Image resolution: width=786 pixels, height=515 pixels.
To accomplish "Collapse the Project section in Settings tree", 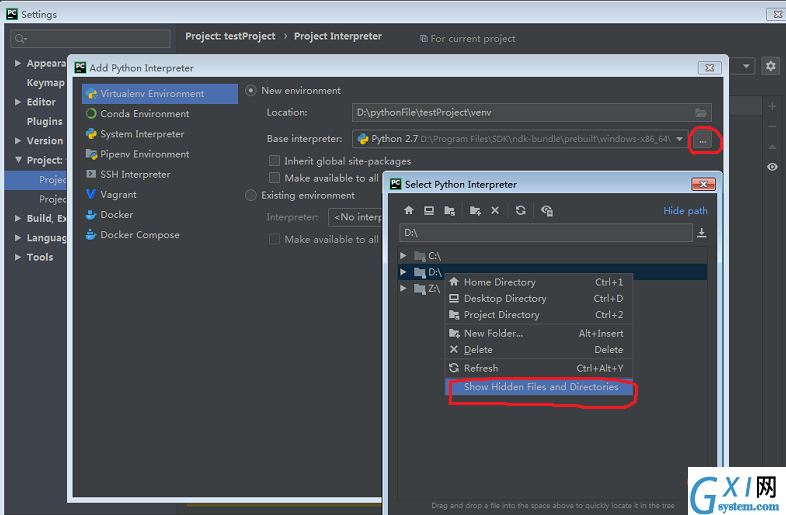I will coord(18,160).
